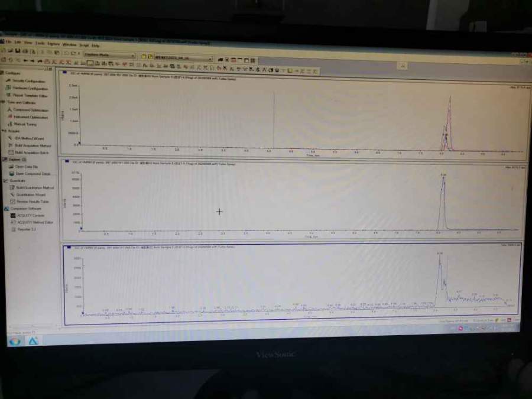Viewport: 532px width, 399px height.
Task: Open the Window menu
Action: 69,44
